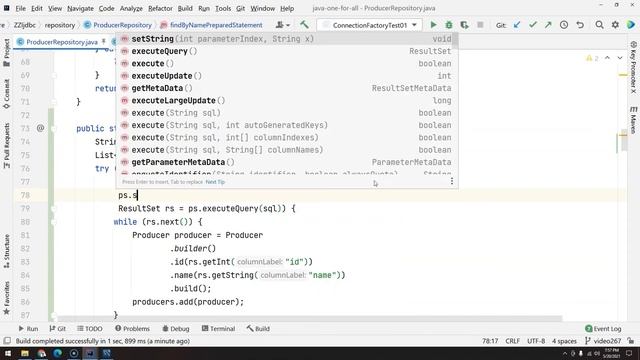Click the warnings indicator in editor corner
This screenshot has width=640, height=360.
pyautogui.click(x=592, y=58)
